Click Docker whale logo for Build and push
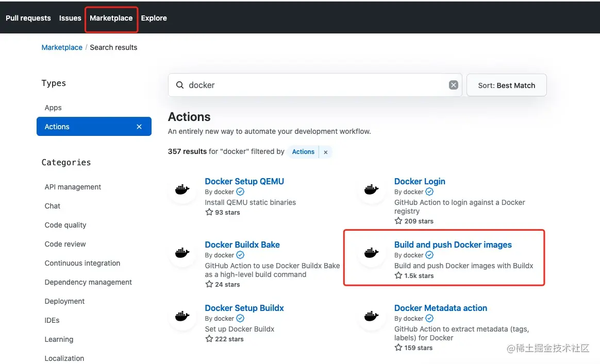This screenshot has width=600, height=364. pyautogui.click(x=372, y=253)
